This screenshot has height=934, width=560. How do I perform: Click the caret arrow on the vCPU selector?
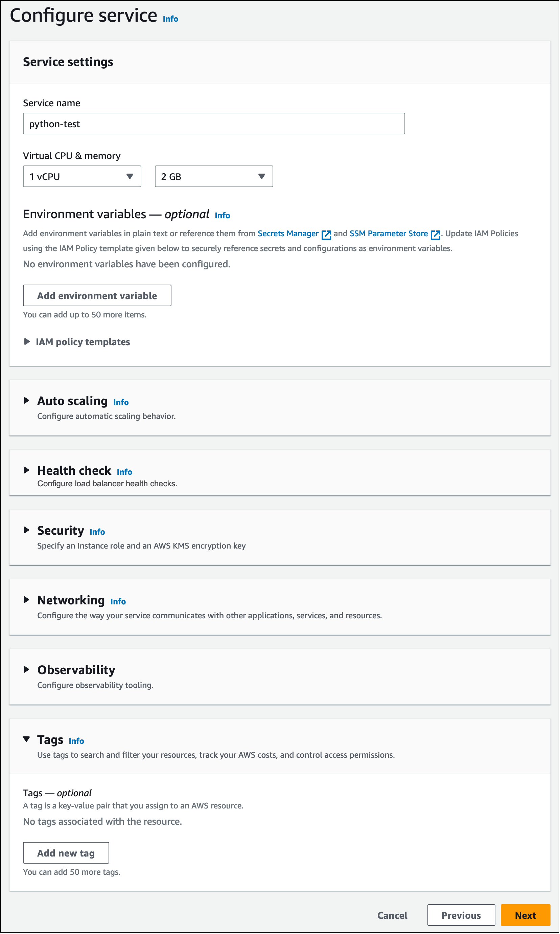pos(130,176)
